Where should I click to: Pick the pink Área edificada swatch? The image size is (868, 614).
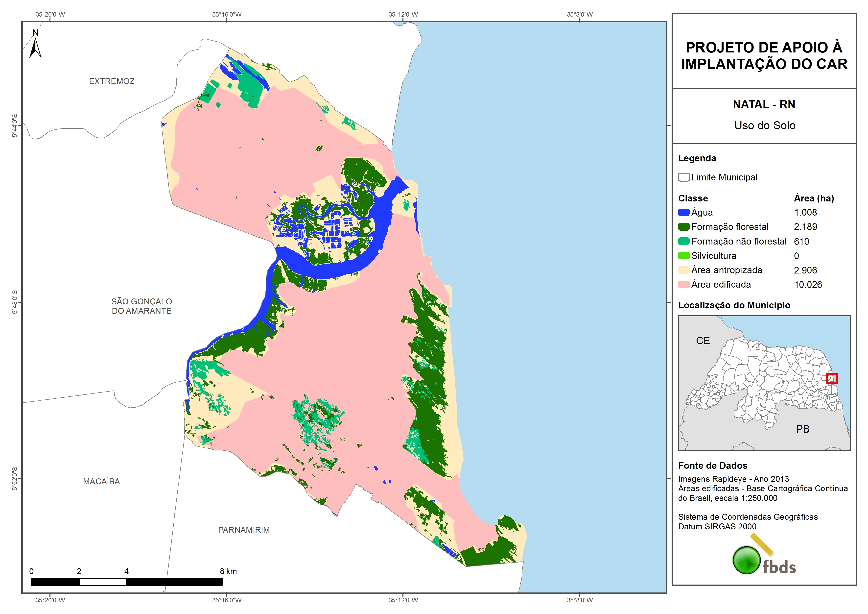[683, 285]
